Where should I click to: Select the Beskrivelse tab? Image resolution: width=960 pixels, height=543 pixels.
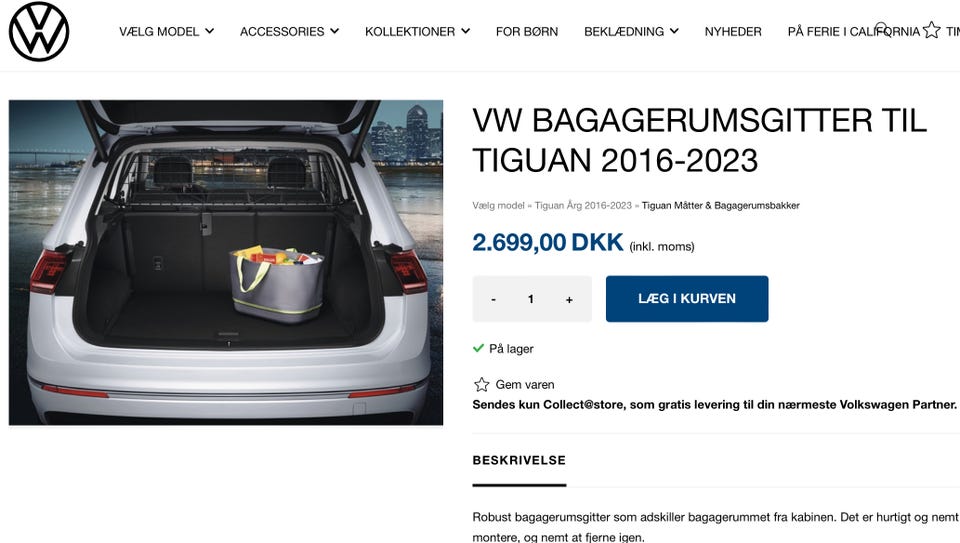coord(519,460)
